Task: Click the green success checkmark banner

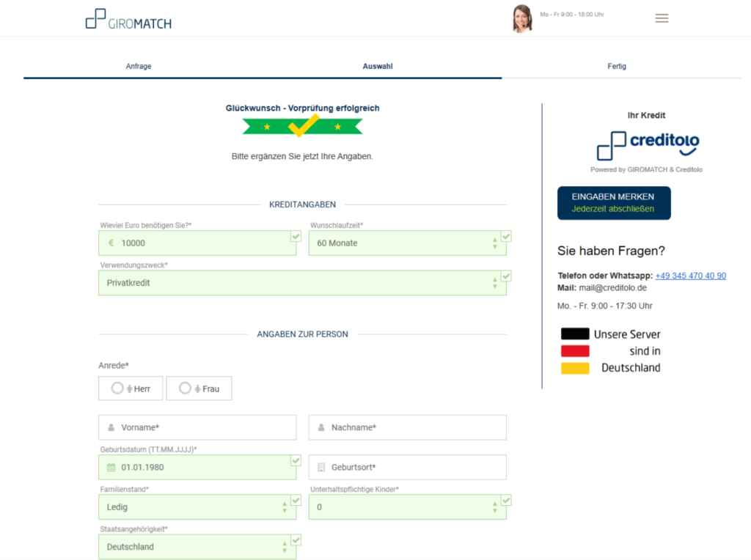Action: (302, 126)
